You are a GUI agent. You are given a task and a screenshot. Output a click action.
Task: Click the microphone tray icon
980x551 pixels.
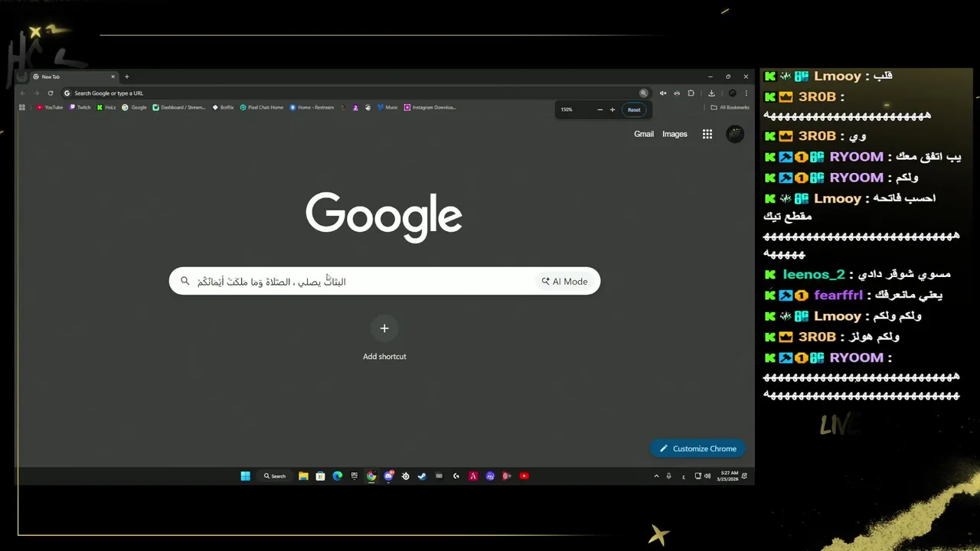coord(669,476)
